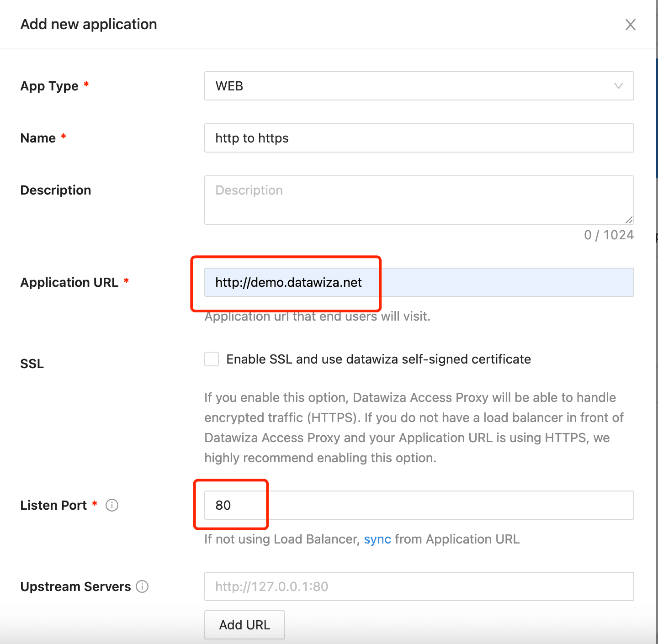Click the Add URL button

tap(244, 625)
